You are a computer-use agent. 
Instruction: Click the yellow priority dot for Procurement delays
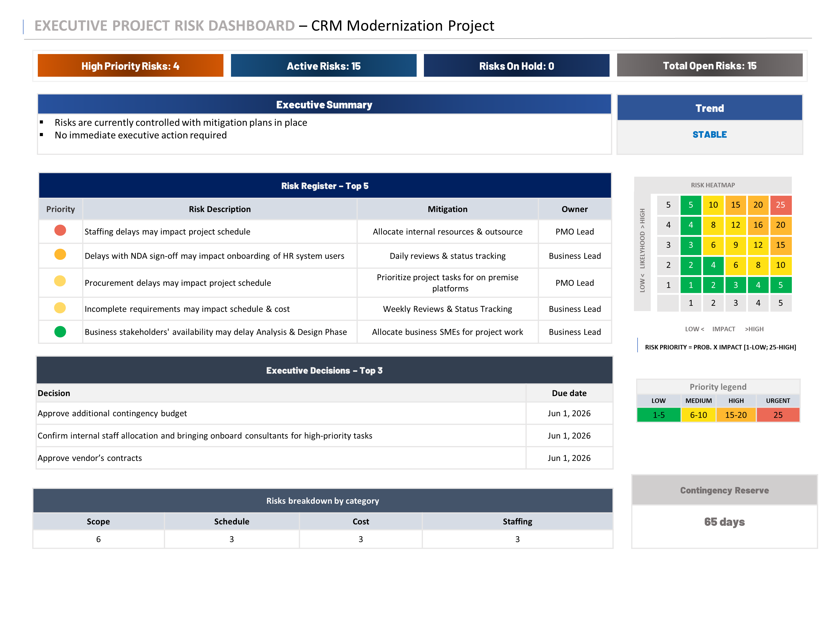tap(60, 281)
